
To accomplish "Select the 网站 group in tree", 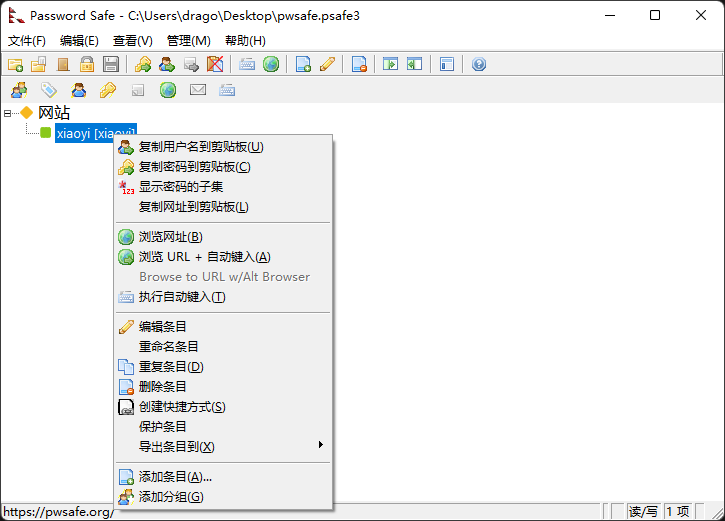I will coord(54,113).
